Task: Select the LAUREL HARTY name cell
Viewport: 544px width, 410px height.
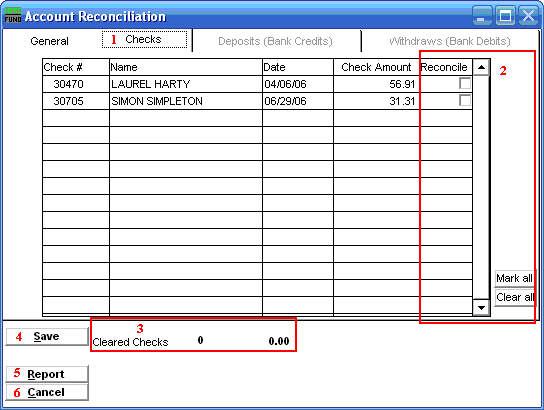Action: click(186, 84)
